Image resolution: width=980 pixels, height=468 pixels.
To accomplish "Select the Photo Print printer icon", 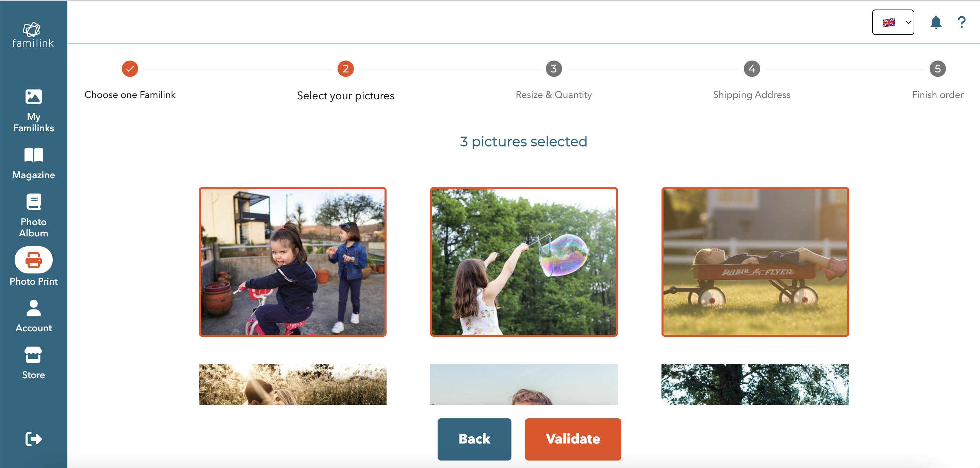I will (33, 260).
